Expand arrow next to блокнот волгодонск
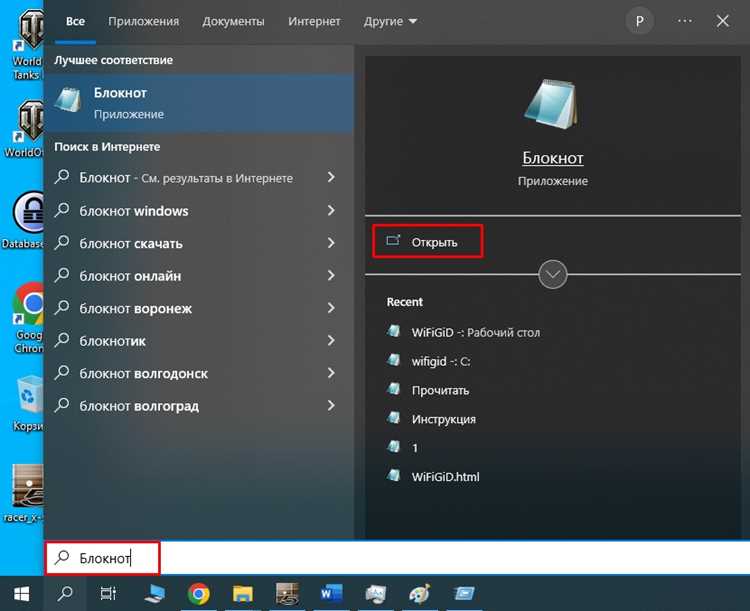The height and width of the screenshot is (611, 750). [331, 373]
